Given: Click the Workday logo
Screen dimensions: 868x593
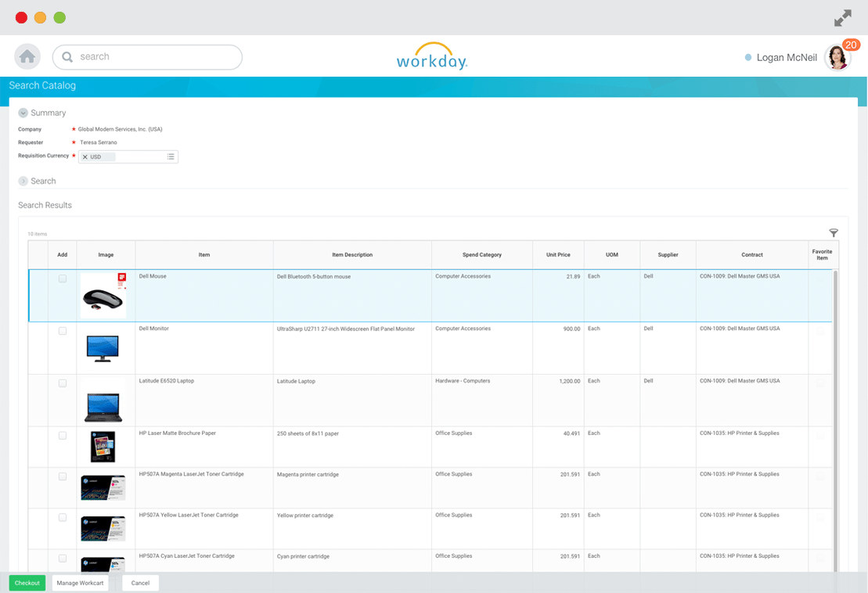Looking at the screenshot, I should pyautogui.click(x=431, y=56).
